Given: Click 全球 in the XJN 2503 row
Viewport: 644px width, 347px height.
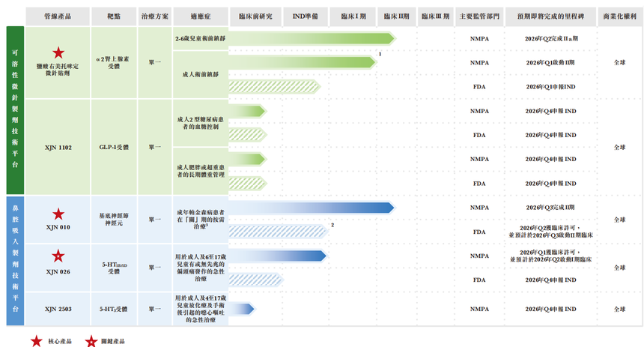Looking at the screenshot, I should pos(620,309).
